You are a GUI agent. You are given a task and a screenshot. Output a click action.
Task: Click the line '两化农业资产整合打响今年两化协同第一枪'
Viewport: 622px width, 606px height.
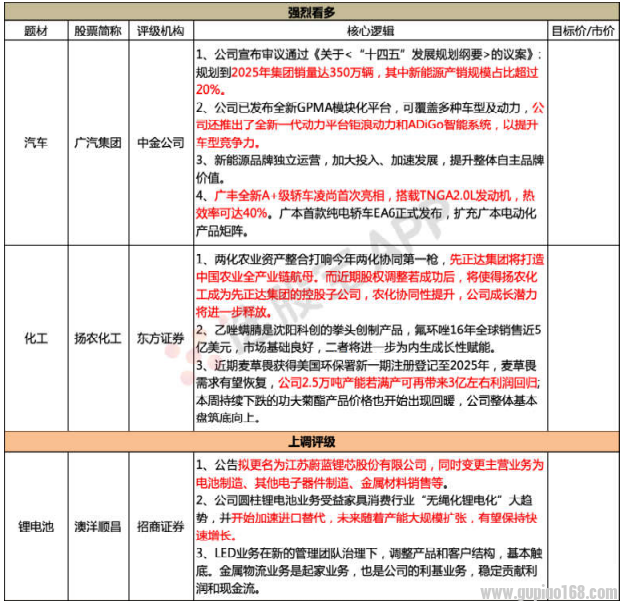[326, 259]
